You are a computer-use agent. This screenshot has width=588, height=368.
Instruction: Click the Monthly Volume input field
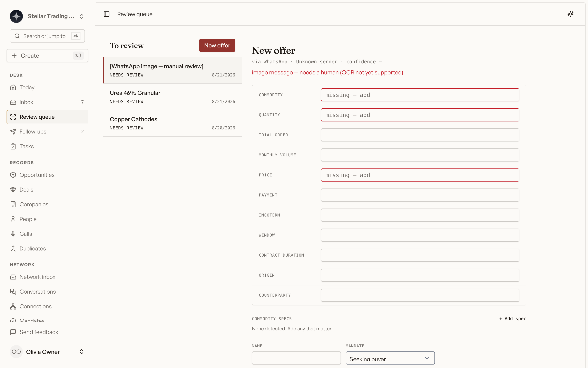click(420, 155)
